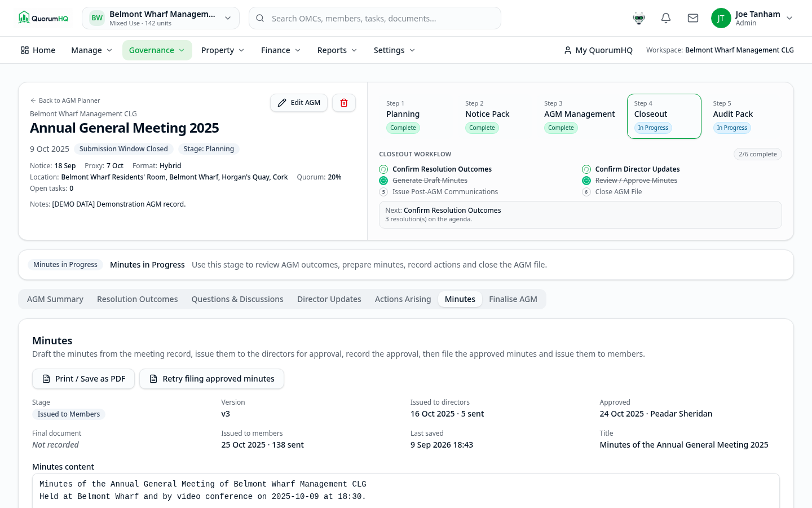This screenshot has width=812, height=508.
Task: Open the Governance menu
Action: [157, 50]
